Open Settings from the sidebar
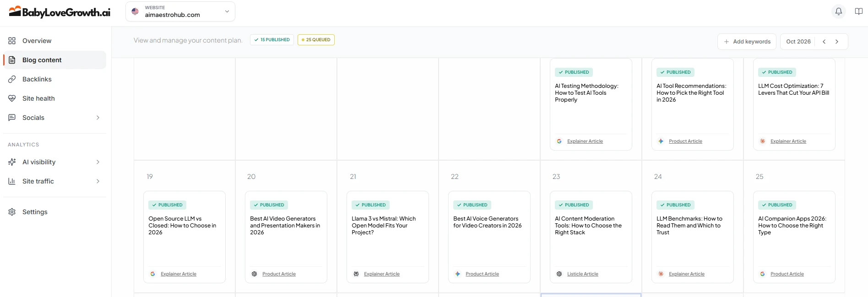 point(54,212)
